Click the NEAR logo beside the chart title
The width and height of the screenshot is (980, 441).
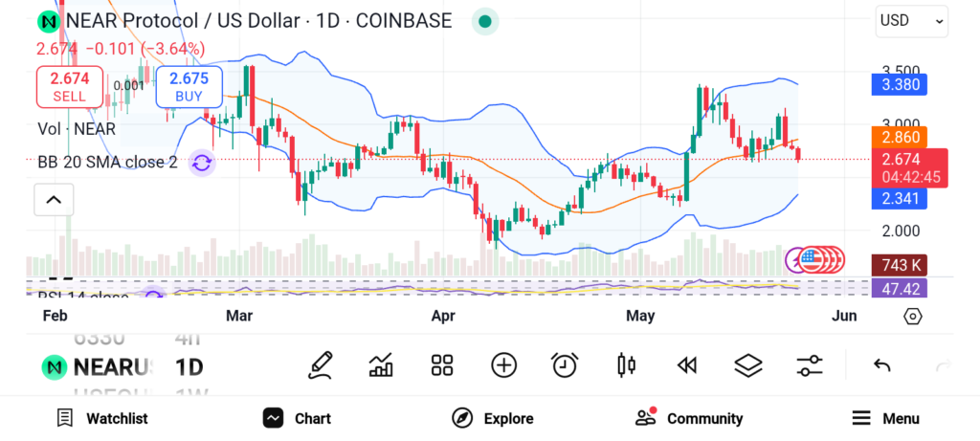[48, 22]
